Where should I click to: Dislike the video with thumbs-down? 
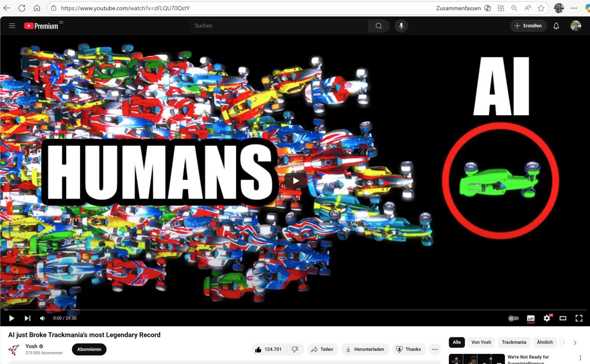(x=295, y=349)
